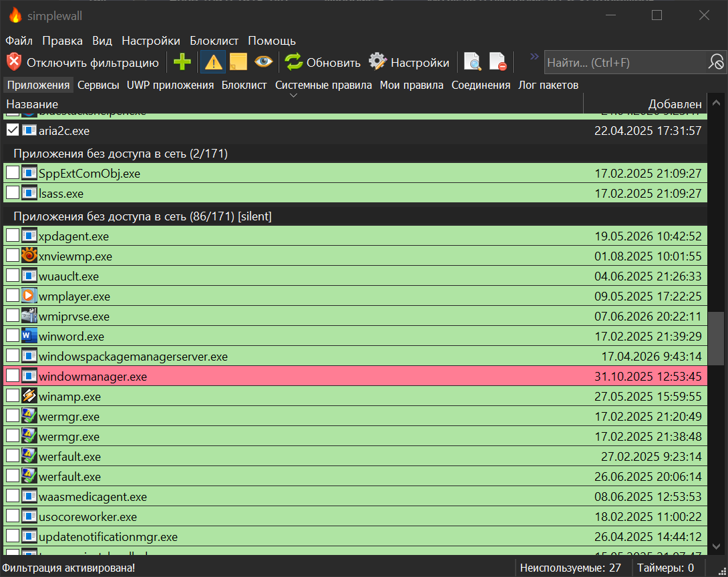Click the green plus add-application icon

pos(182,62)
